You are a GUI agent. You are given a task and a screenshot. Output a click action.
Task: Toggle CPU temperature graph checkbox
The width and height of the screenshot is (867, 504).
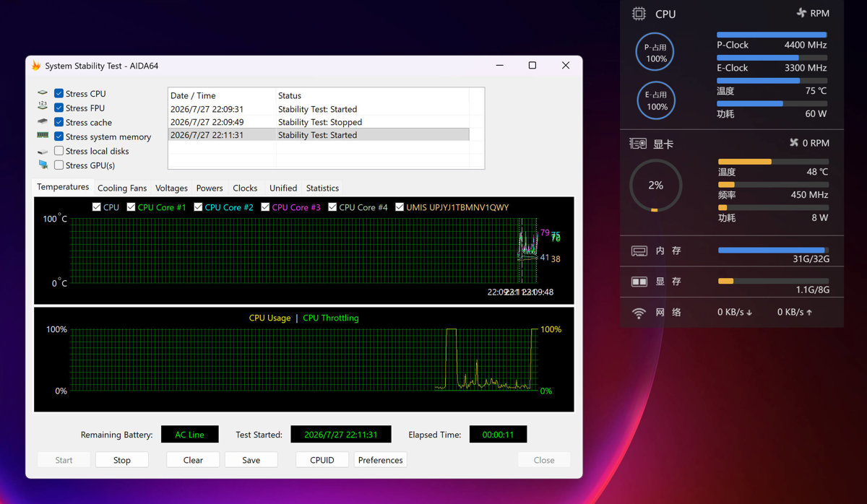[x=97, y=207]
